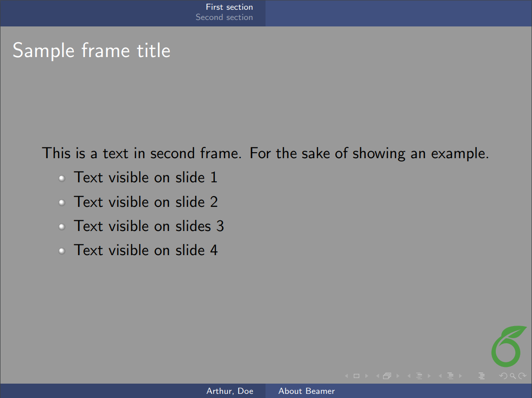This screenshot has width=532, height=398.
Task: Click the go back arrow icon
Action: pos(503,376)
